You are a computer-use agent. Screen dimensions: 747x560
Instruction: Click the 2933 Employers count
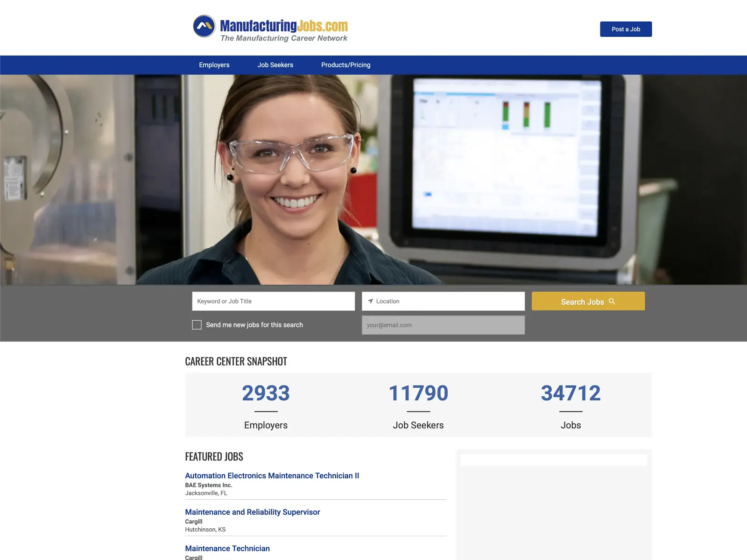pos(266,393)
